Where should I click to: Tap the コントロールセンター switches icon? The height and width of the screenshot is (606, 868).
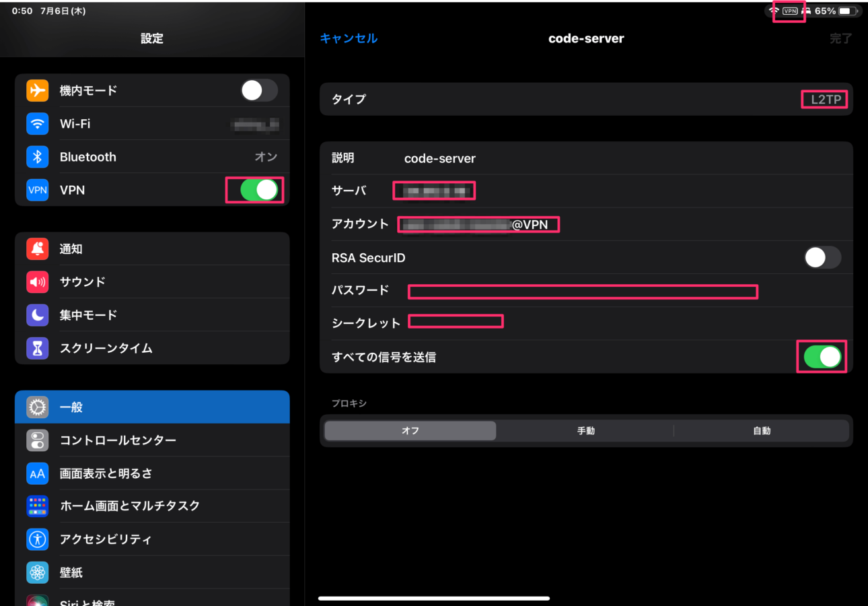click(38, 440)
